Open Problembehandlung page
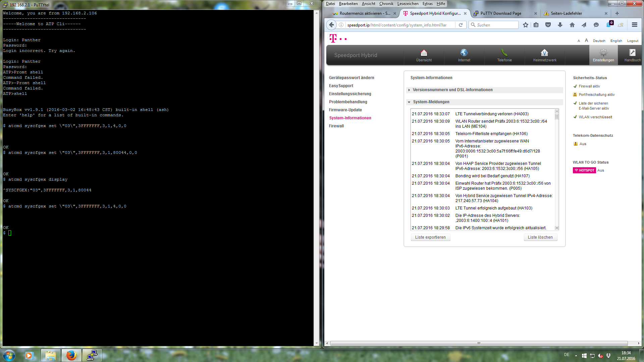The height and width of the screenshot is (362, 644). (x=348, y=102)
